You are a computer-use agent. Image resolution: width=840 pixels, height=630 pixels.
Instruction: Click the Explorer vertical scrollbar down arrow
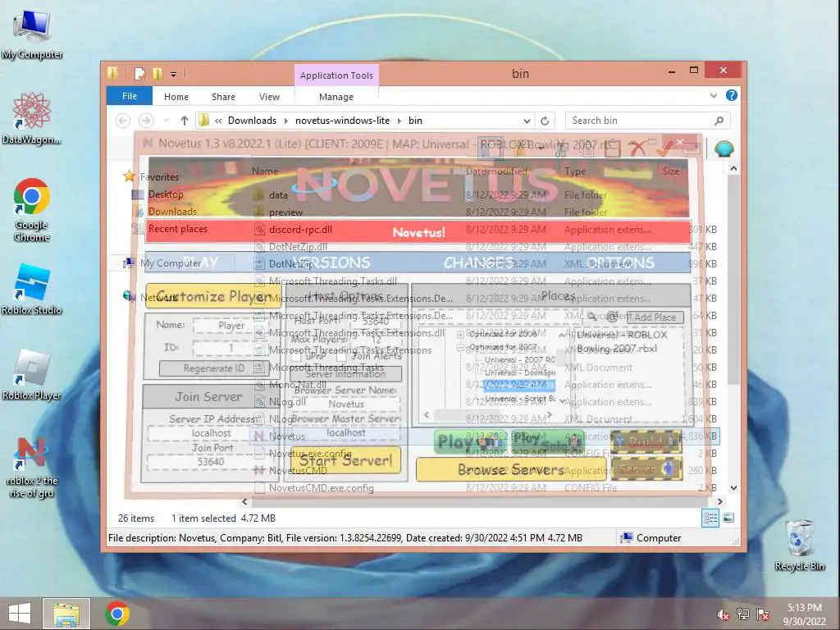pos(733,488)
